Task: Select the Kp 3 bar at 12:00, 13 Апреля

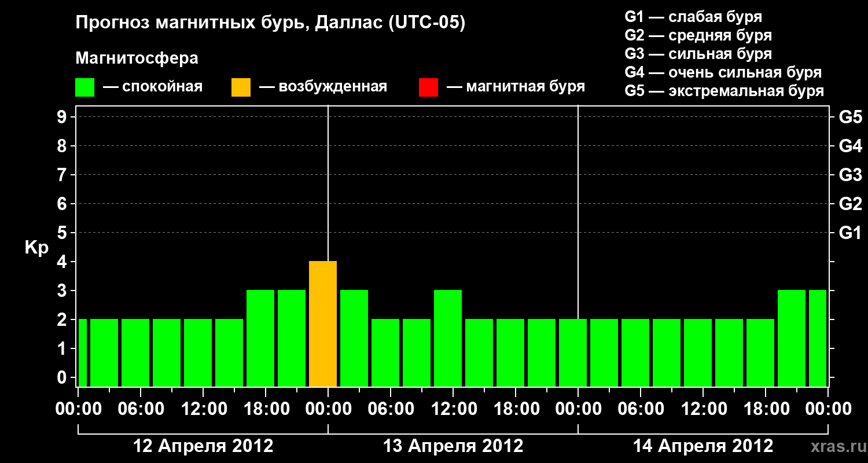Action: pyautogui.click(x=448, y=339)
